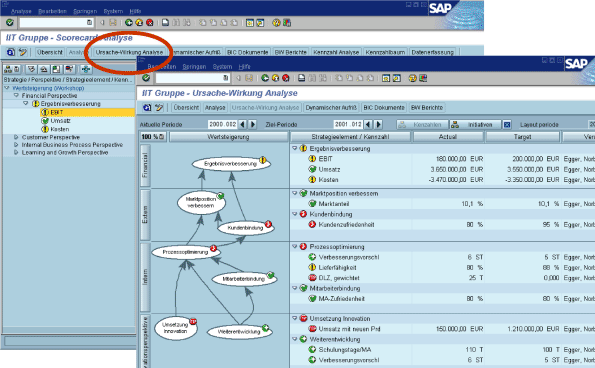
Task: Click yellow Exit icon in Ursache-Wirkung window
Action: [275, 78]
